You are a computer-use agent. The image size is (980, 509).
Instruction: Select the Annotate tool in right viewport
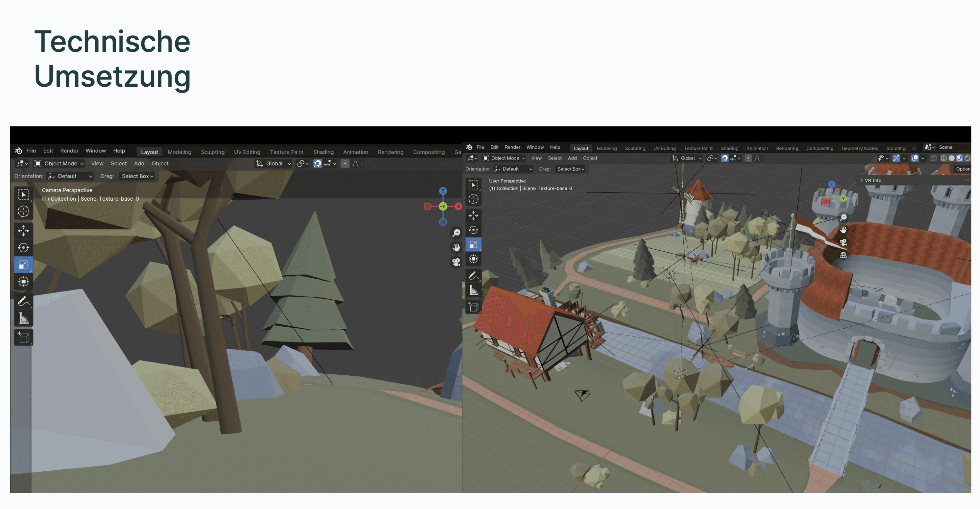click(473, 276)
